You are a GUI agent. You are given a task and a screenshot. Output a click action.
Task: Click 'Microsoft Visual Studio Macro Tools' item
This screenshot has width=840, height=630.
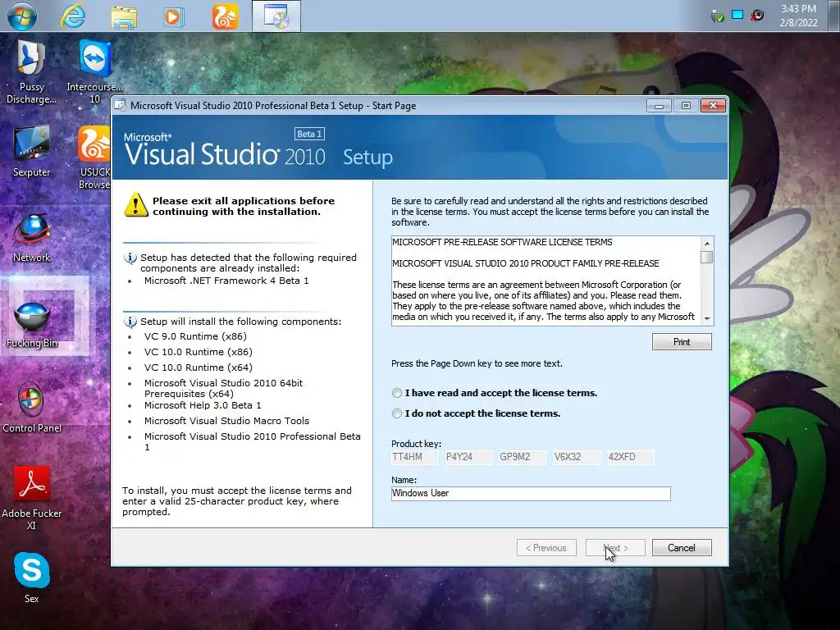click(x=226, y=421)
